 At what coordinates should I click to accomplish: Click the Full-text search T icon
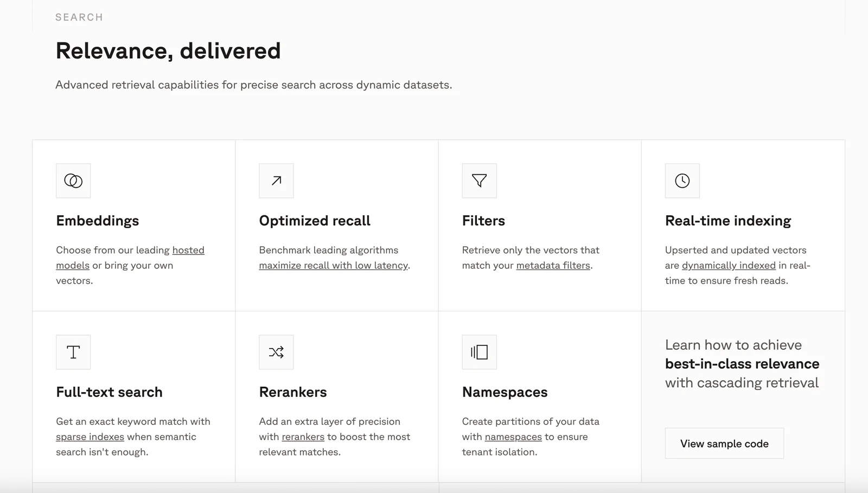click(x=73, y=352)
